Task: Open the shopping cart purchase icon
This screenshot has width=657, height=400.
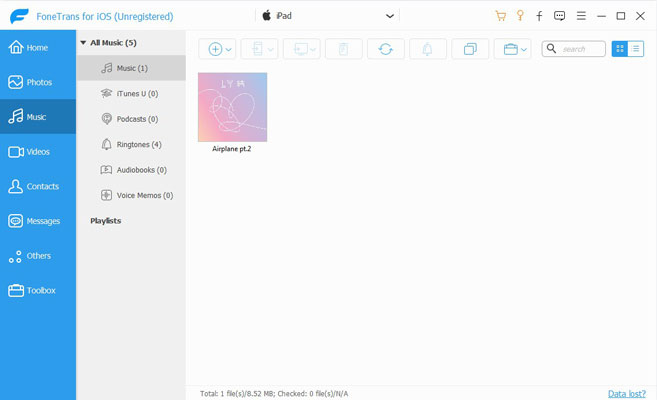Action: coord(500,16)
